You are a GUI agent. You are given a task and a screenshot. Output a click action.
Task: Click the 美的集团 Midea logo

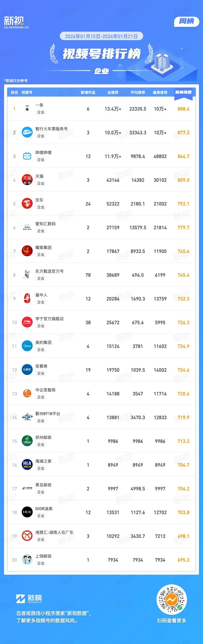point(27,346)
